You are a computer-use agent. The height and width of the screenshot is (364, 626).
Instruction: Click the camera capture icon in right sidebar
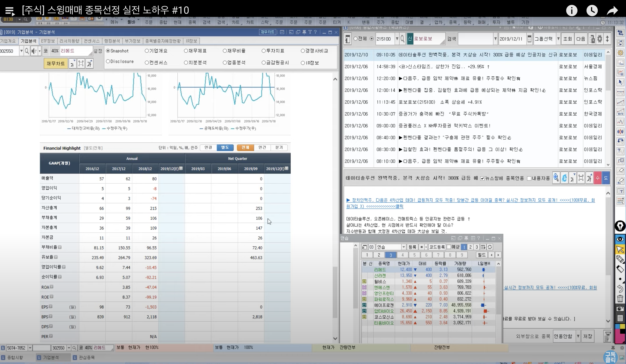pos(620,308)
